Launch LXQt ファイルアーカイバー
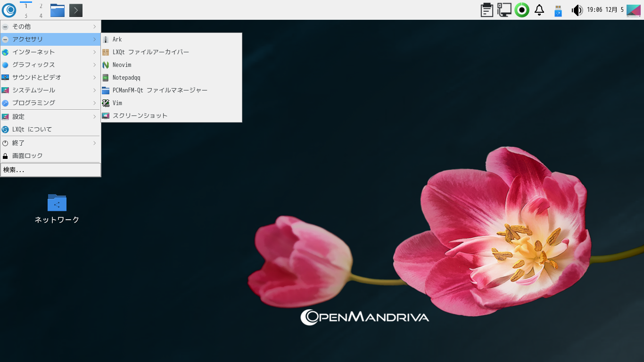Image resolution: width=644 pixels, height=362 pixels. coord(171,52)
